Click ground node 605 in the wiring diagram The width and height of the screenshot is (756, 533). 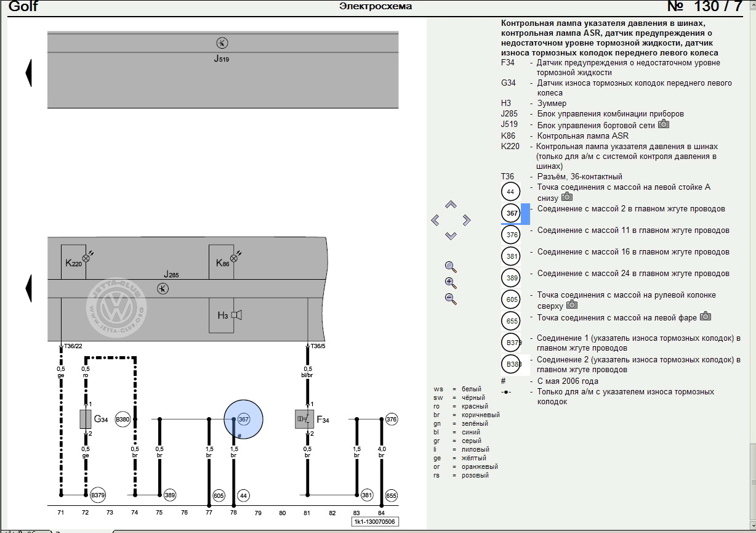(x=219, y=495)
